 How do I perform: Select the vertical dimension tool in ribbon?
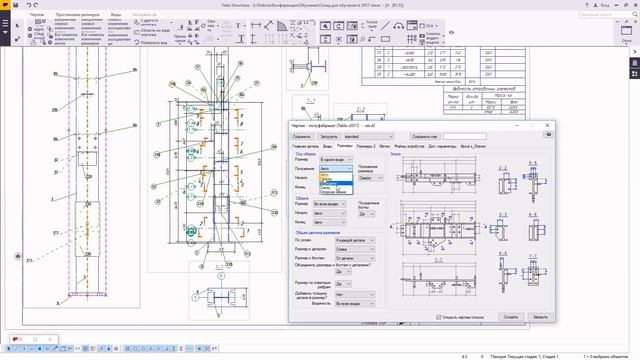coord(254,39)
